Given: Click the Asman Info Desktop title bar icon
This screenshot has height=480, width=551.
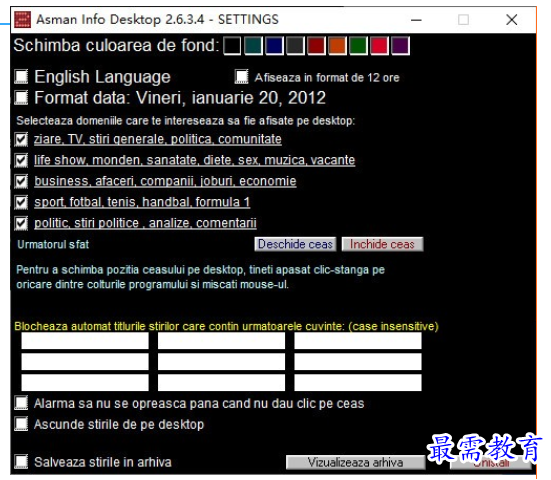Looking at the screenshot, I should coord(22,19).
